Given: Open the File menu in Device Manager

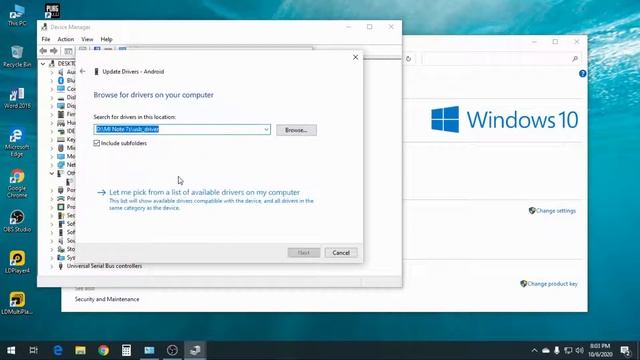Looking at the screenshot, I should pyautogui.click(x=46, y=39).
